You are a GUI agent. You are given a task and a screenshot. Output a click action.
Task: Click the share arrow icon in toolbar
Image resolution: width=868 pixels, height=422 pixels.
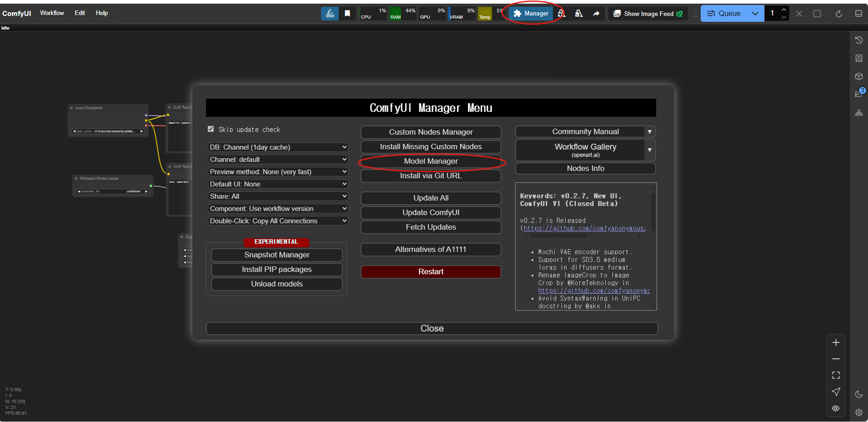tap(596, 14)
